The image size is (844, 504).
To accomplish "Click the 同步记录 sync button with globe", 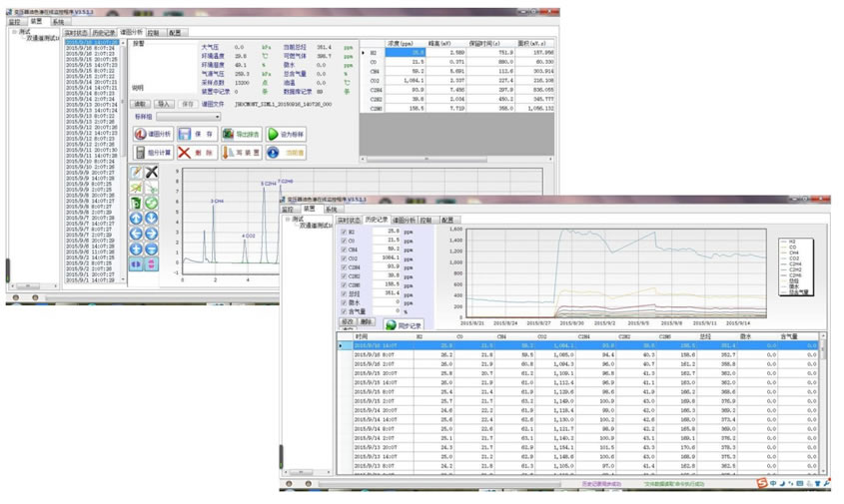I will pos(405,325).
